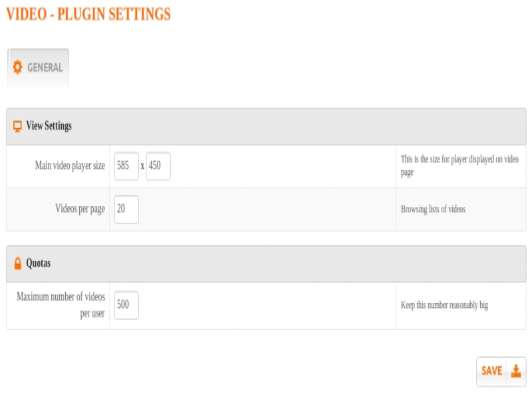Click the Browsing lists of videos hint
The width and height of the screenshot is (532, 399).
coord(433,209)
